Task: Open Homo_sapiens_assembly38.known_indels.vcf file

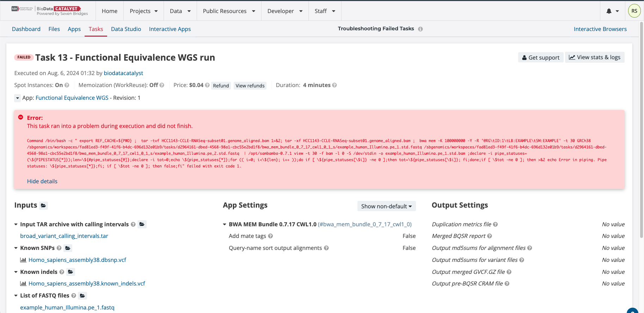Action: tap(87, 283)
